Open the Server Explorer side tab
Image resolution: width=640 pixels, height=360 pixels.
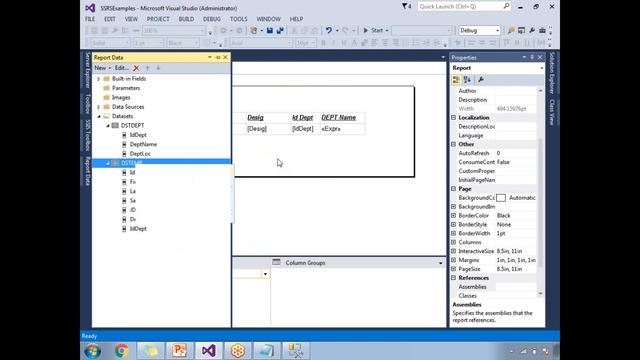(x=87, y=70)
